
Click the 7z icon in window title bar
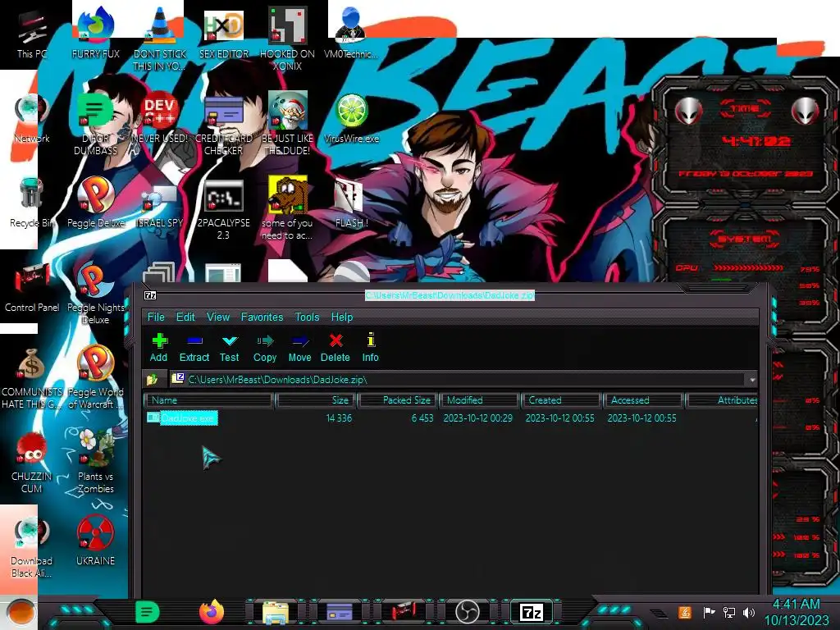click(x=151, y=295)
